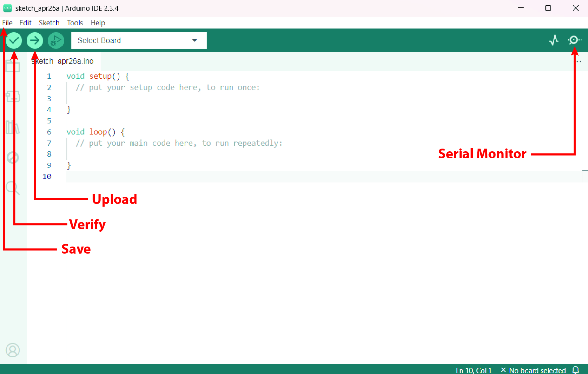The width and height of the screenshot is (588, 374).
Task: Open notifications bell in status bar
Action: click(x=576, y=370)
